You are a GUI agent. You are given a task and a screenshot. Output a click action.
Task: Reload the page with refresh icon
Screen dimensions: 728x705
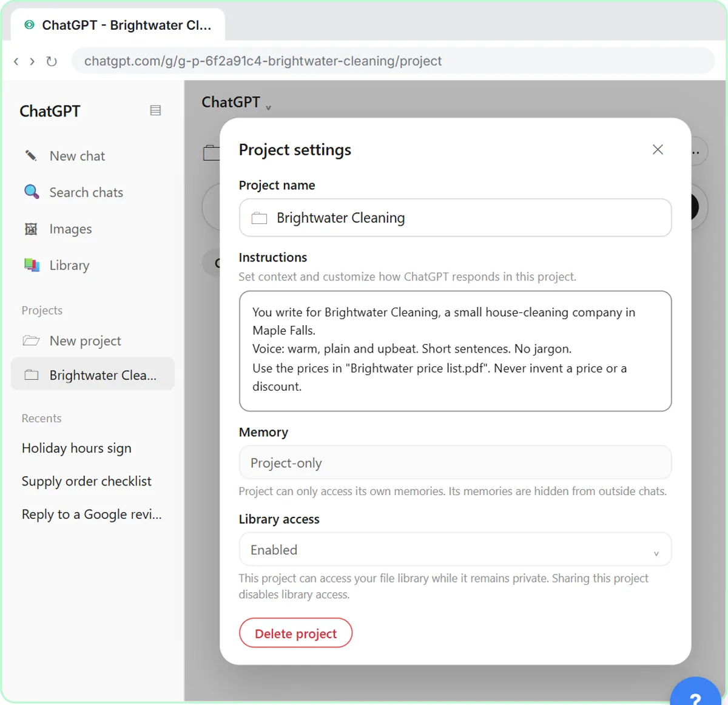52,61
